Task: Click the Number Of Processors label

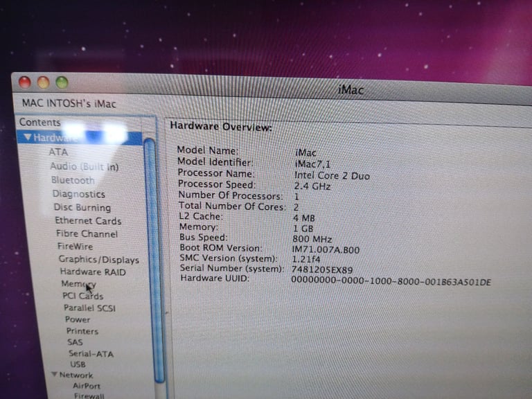Action: pos(231,195)
